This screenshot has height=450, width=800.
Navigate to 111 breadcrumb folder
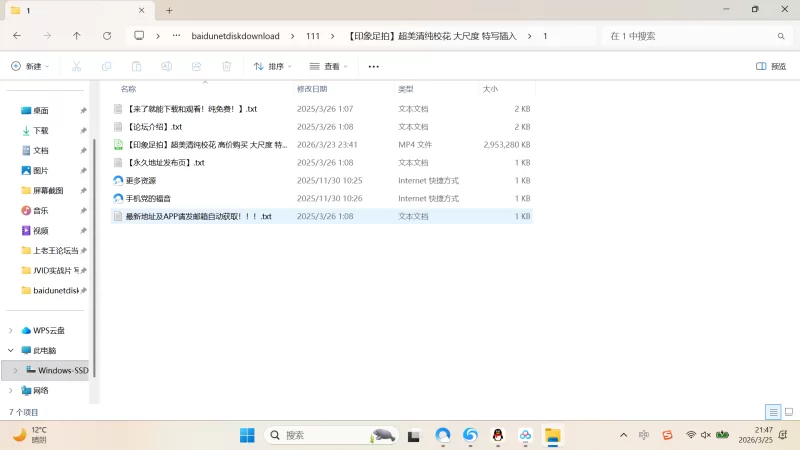click(313, 36)
